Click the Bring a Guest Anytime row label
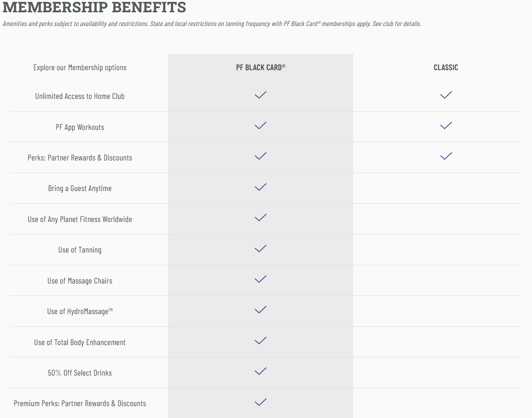This screenshot has height=418, width=532. point(80,188)
